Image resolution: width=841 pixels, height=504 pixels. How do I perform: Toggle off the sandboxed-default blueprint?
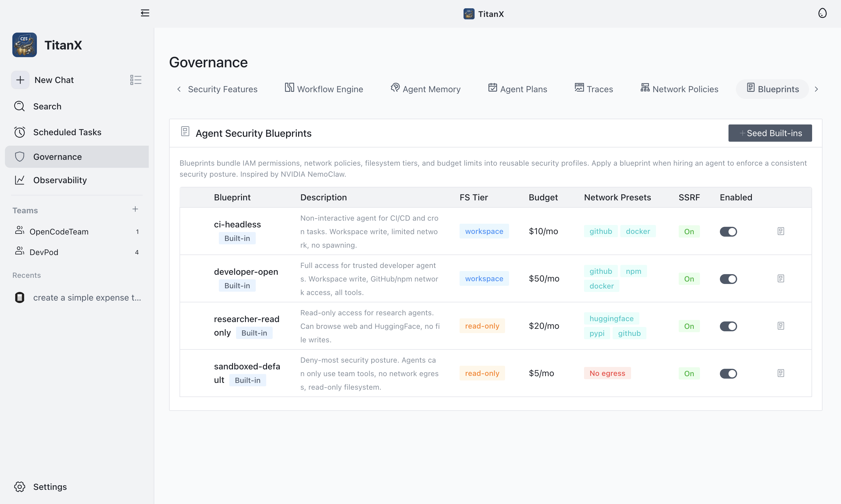coord(728,374)
